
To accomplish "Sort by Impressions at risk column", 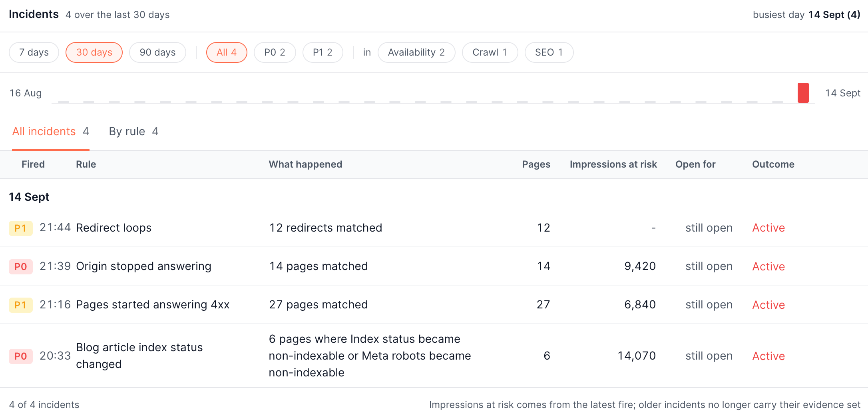I will (x=613, y=164).
